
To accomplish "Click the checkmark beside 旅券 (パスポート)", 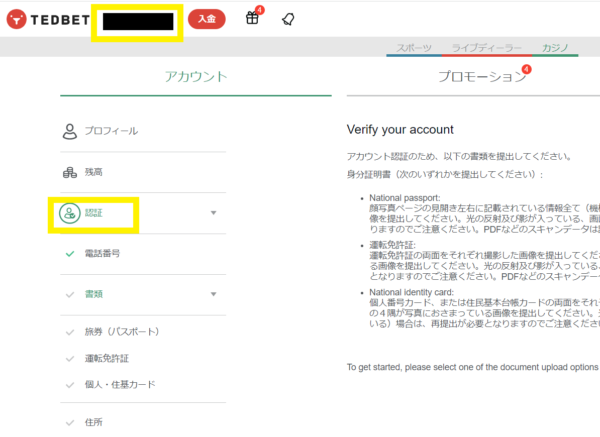I will (x=69, y=332).
